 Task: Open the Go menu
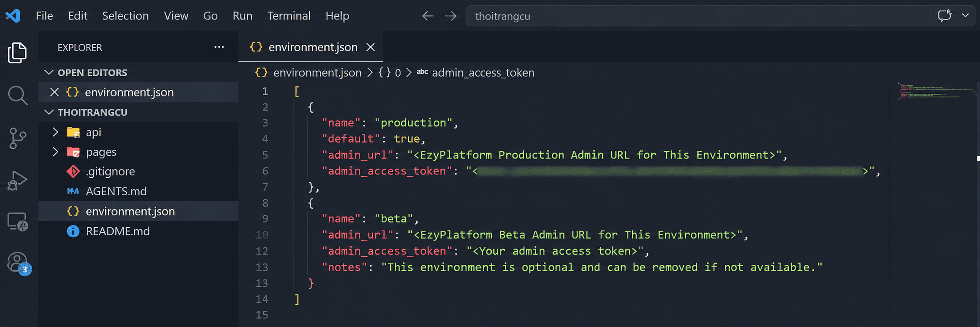(210, 16)
